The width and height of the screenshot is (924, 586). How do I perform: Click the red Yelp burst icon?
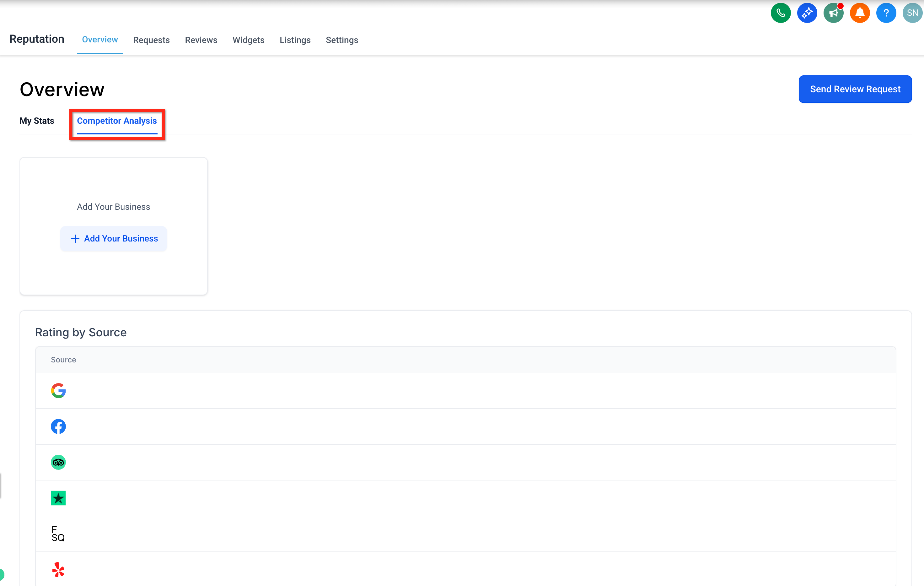coord(58,569)
